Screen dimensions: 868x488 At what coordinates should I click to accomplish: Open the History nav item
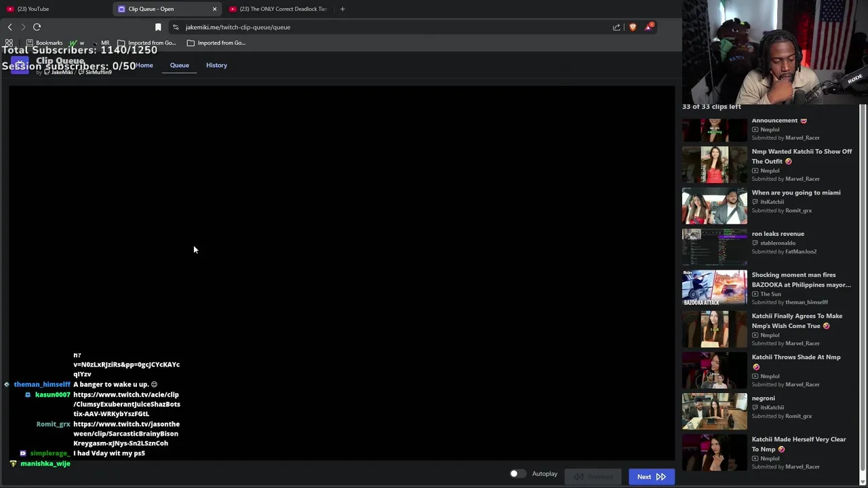point(216,65)
